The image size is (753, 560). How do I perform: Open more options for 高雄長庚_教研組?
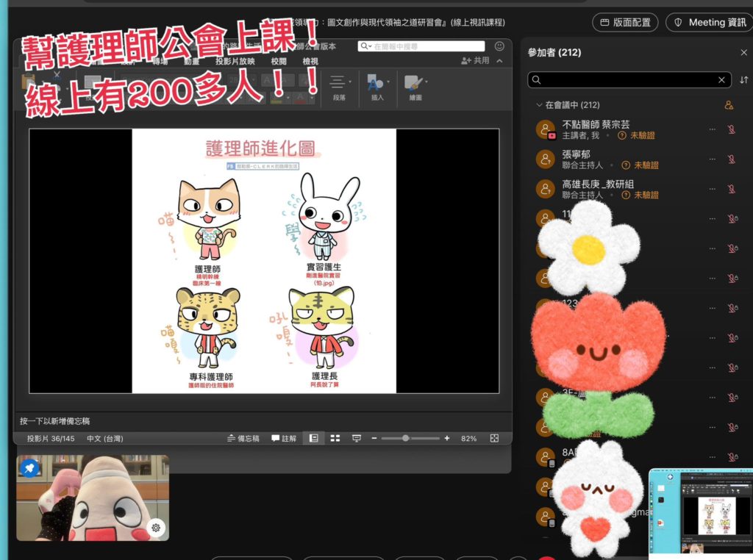(x=712, y=189)
